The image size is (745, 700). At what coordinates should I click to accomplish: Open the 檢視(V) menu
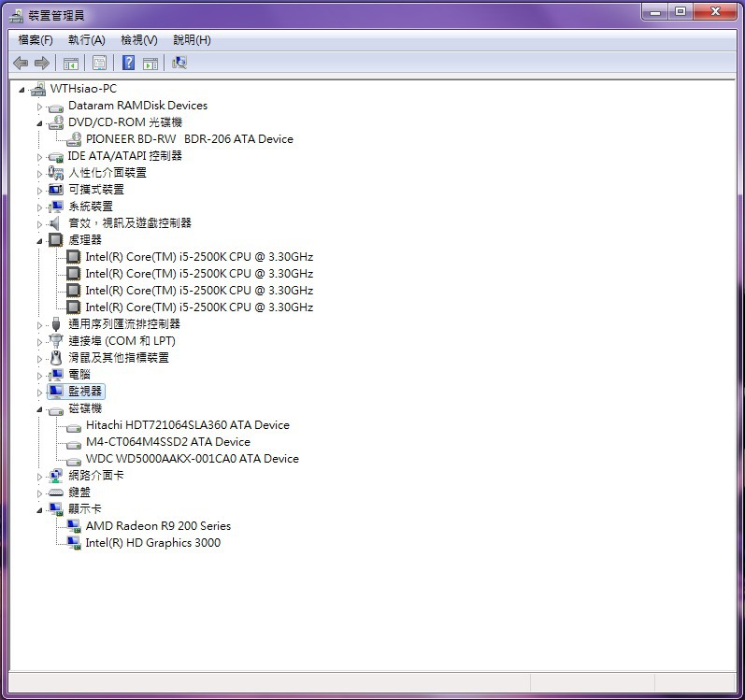[138, 40]
